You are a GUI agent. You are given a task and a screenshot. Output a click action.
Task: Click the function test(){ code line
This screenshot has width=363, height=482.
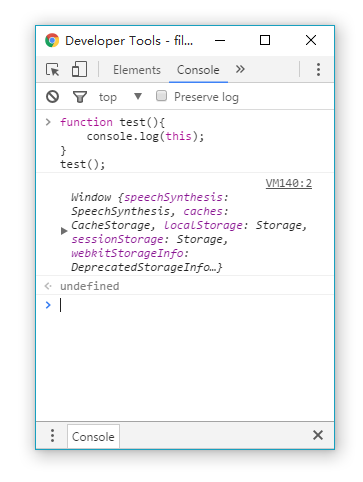click(x=112, y=122)
